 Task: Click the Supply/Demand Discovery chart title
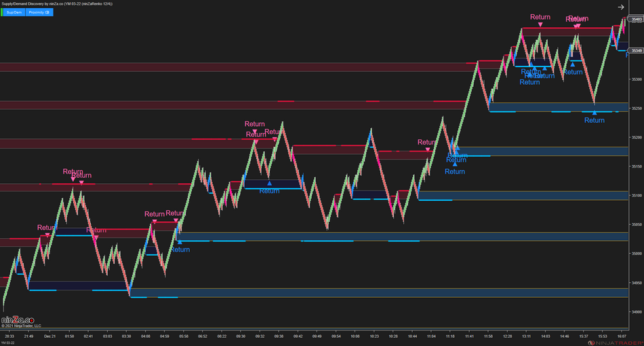(57, 4)
